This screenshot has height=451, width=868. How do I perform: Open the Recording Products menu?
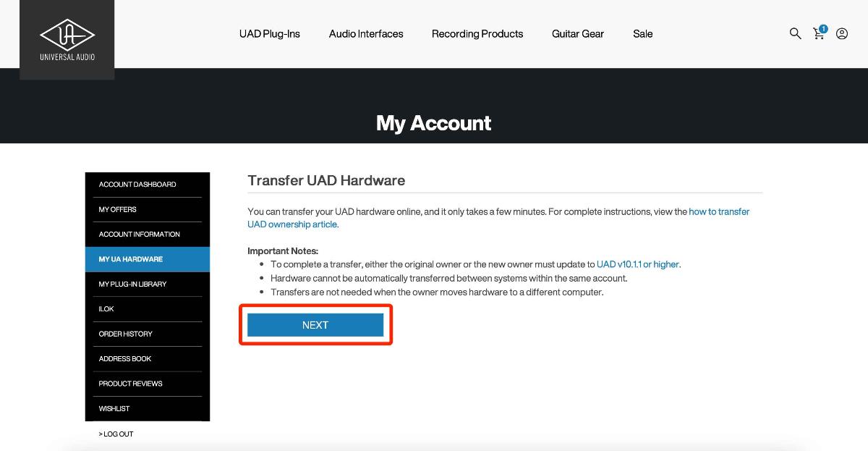pyautogui.click(x=477, y=34)
